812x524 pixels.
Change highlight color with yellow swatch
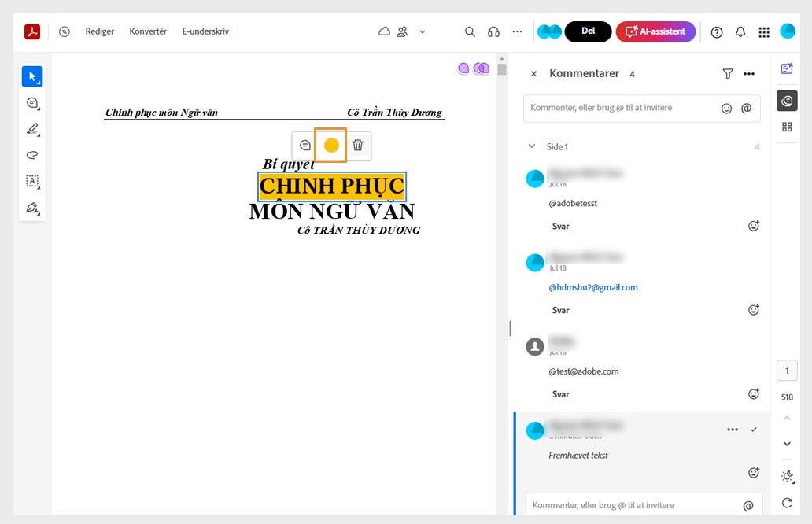coord(331,146)
